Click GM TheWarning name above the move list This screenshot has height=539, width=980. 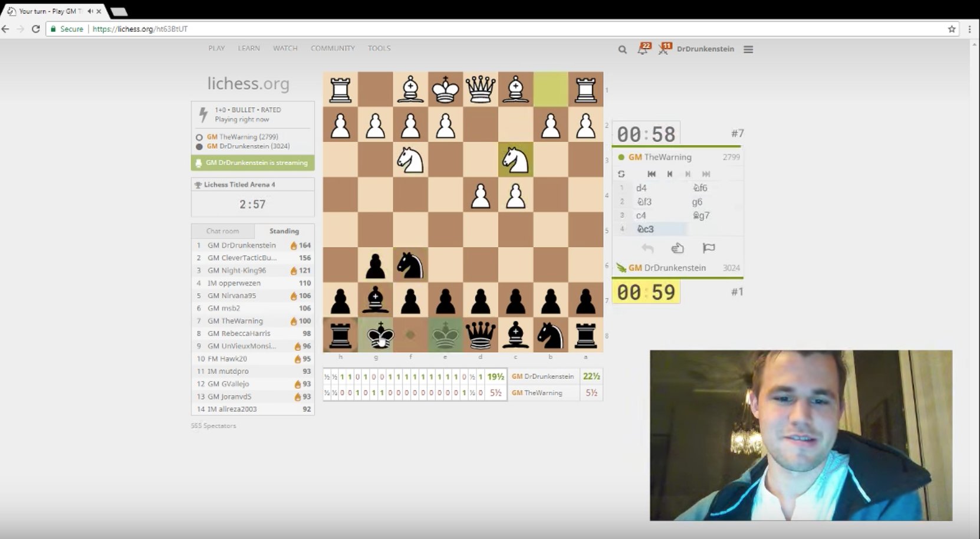660,157
